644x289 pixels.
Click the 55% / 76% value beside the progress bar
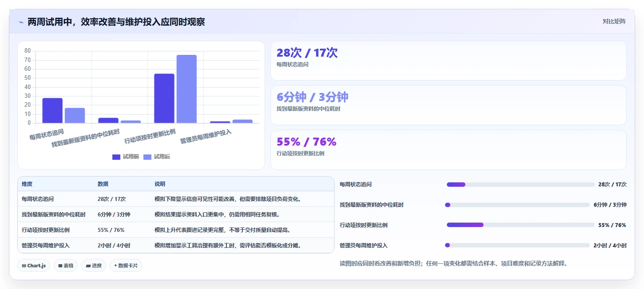click(612, 225)
